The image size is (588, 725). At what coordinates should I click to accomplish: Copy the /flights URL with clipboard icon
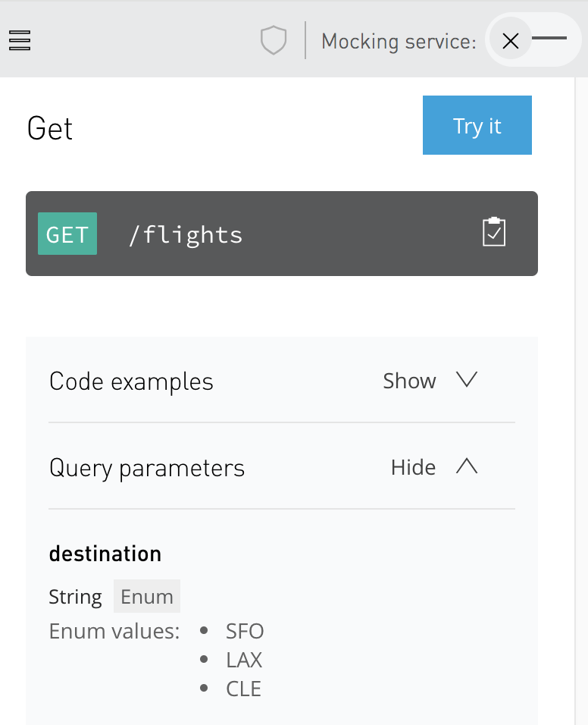click(494, 232)
